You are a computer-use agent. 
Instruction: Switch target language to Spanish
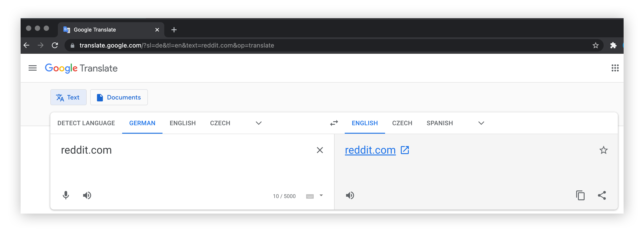(x=439, y=123)
